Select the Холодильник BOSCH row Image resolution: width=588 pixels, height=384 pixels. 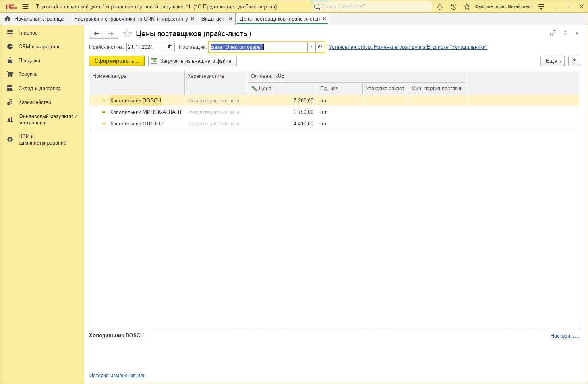tap(334, 100)
